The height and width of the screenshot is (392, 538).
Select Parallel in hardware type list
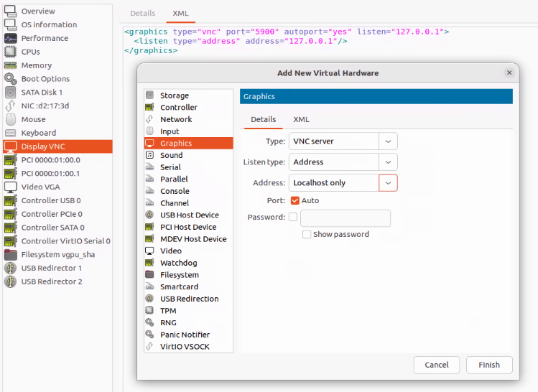[x=189, y=179]
